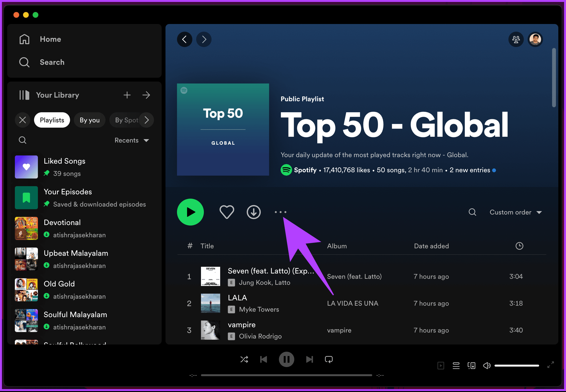Search within the playlist tracks
The width and height of the screenshot is (566, 392).
[x=472, y=212]
